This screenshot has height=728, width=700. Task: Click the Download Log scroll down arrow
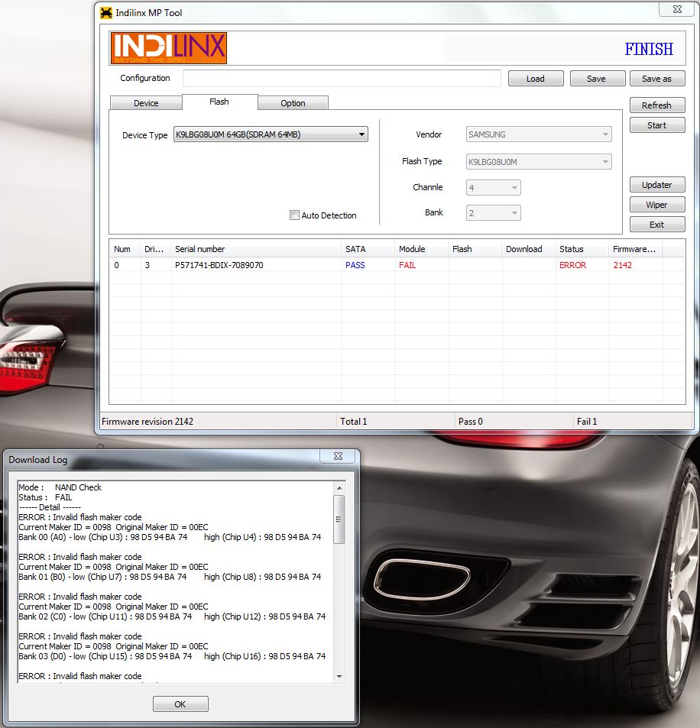(339, 677)
